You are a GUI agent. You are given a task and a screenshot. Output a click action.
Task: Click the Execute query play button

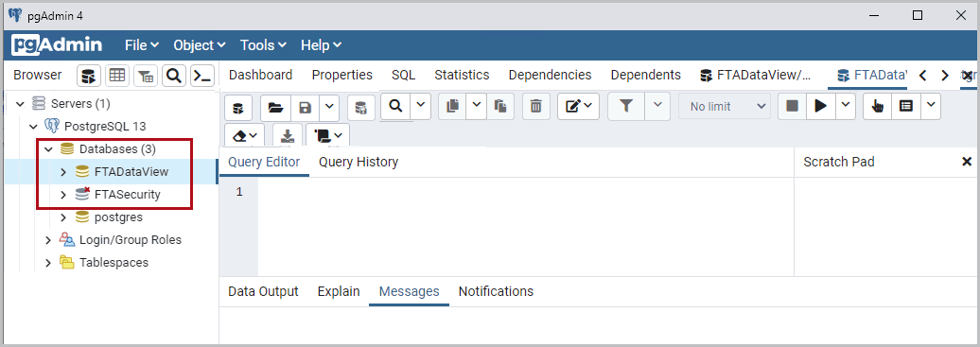[x=821, y=106]
